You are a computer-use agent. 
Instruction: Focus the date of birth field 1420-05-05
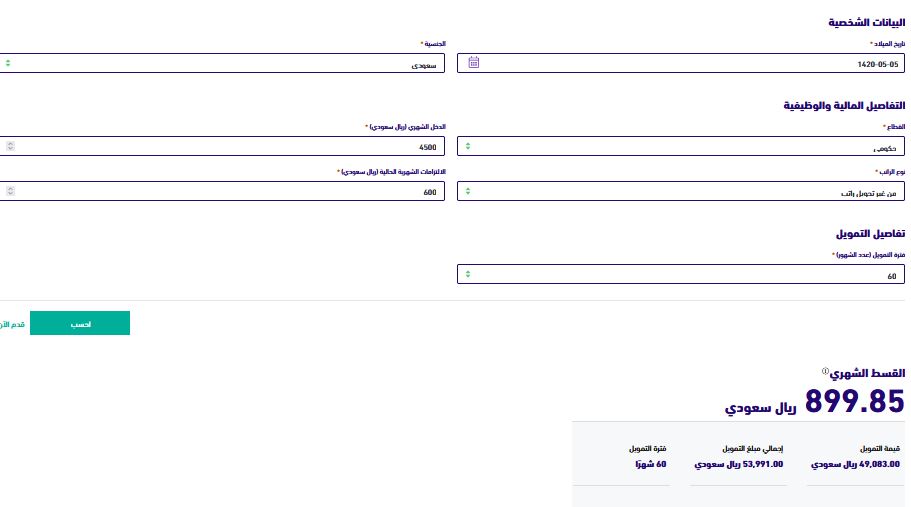point(681,63)
